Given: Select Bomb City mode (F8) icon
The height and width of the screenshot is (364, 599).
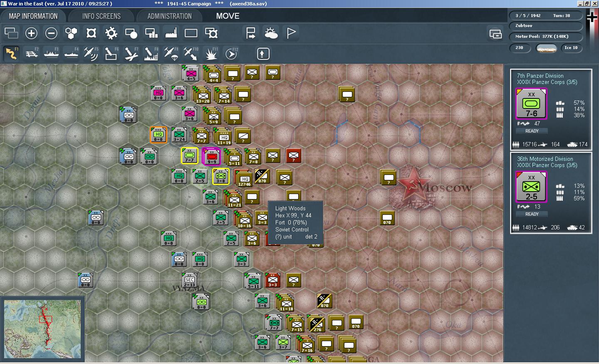Looking at the screenshot, I should [151, 54].
